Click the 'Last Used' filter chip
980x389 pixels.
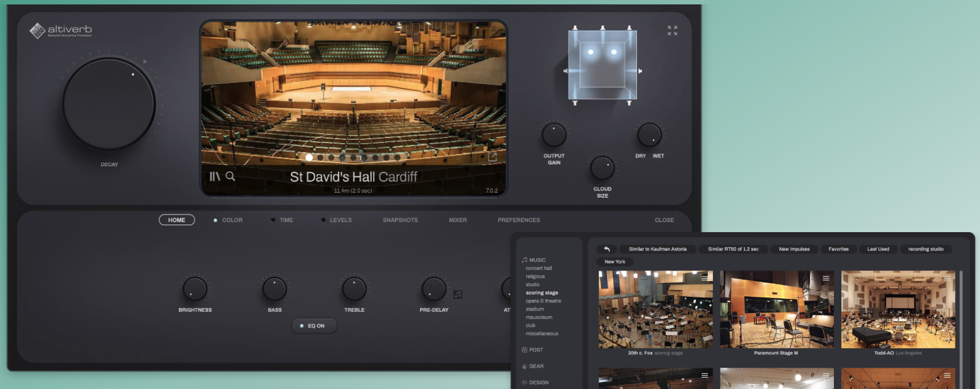[878, 249]
